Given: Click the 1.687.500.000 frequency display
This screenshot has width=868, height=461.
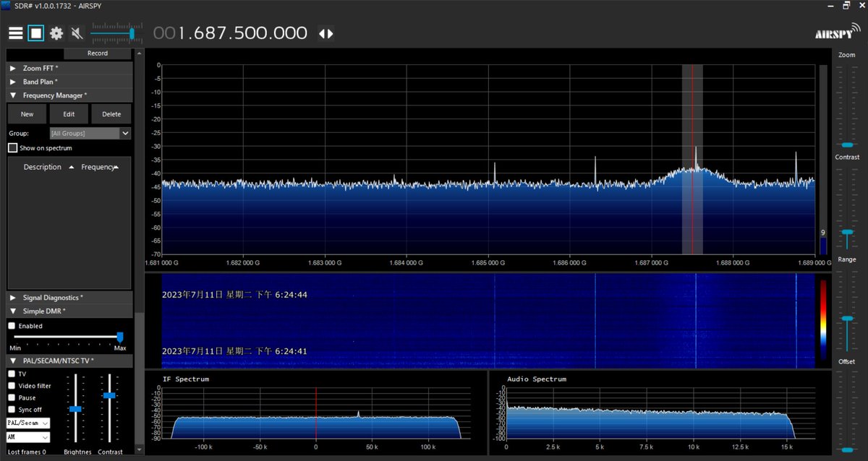Looking at the screenshot, I should click(x=230, y=33).
